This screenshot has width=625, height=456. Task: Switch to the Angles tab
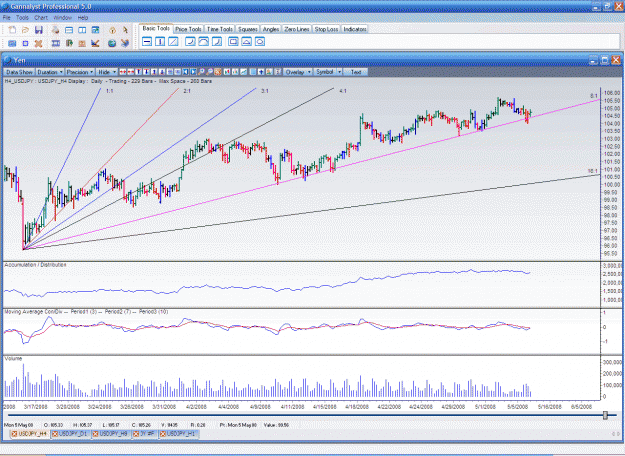(271, 29)
